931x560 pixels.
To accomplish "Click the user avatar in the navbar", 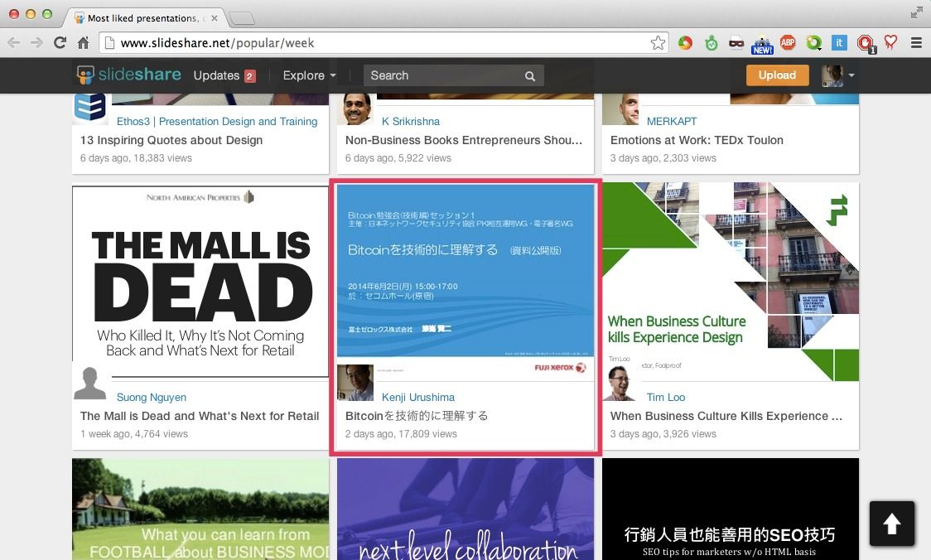I will [x=832, y=75].
